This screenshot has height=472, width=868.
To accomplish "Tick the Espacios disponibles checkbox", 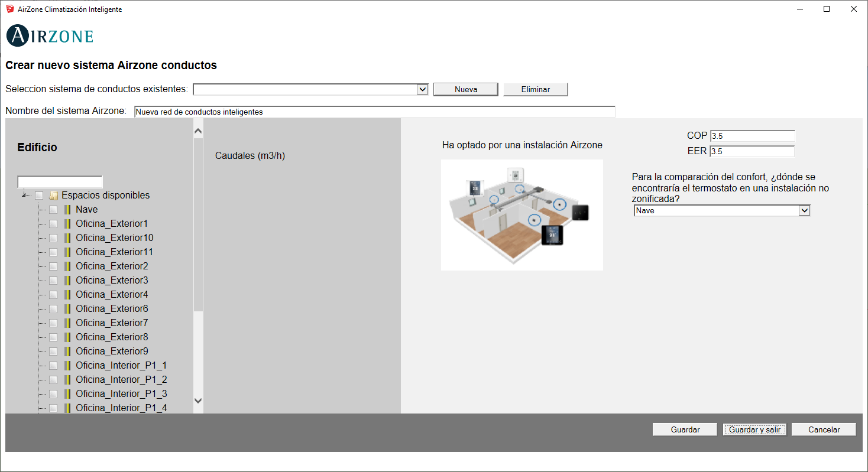I will [x=39, y=196].
